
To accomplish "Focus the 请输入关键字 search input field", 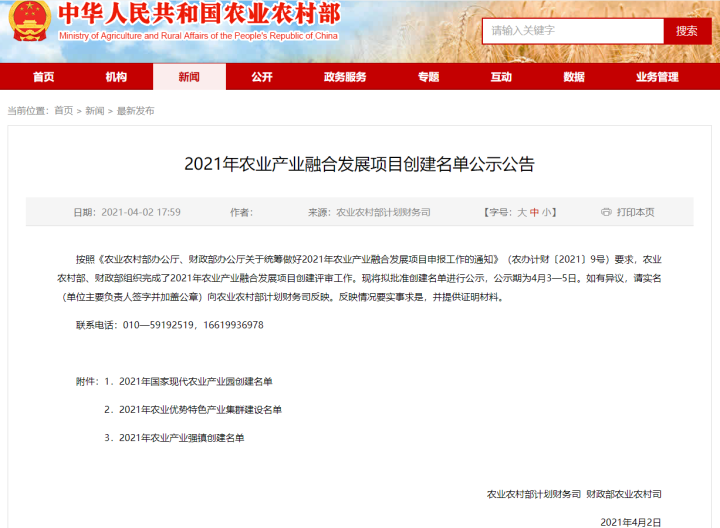I will [573, 31].
